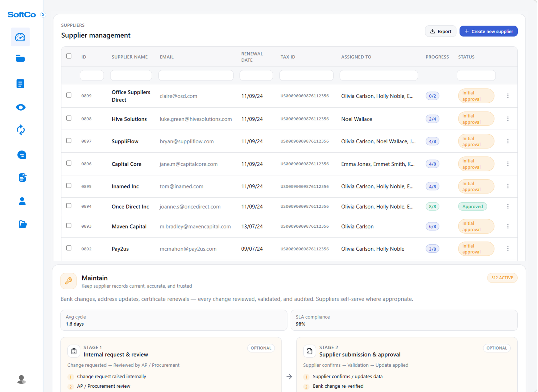The height and width of the screenshot is (392, 538).
Task: Click the 8/8 progress badge for Once Direct
Action: 432,207
